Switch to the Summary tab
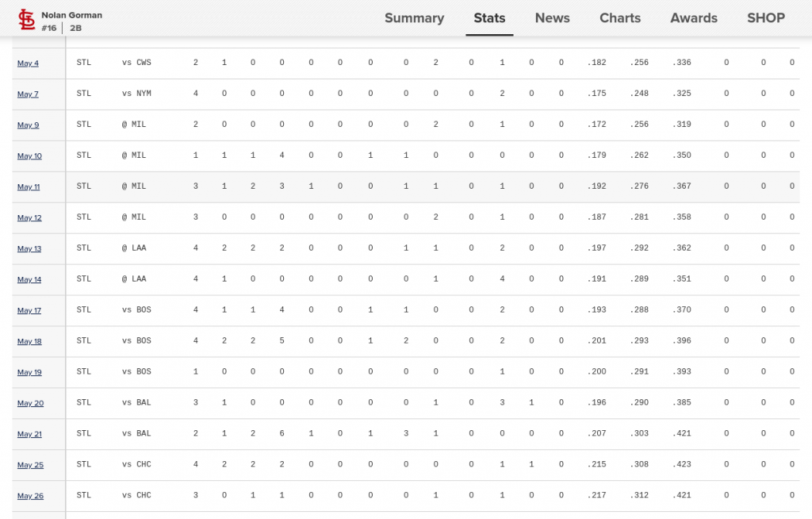Image resolution: width=812 pixels, height=519 pixels. (414, 18)
